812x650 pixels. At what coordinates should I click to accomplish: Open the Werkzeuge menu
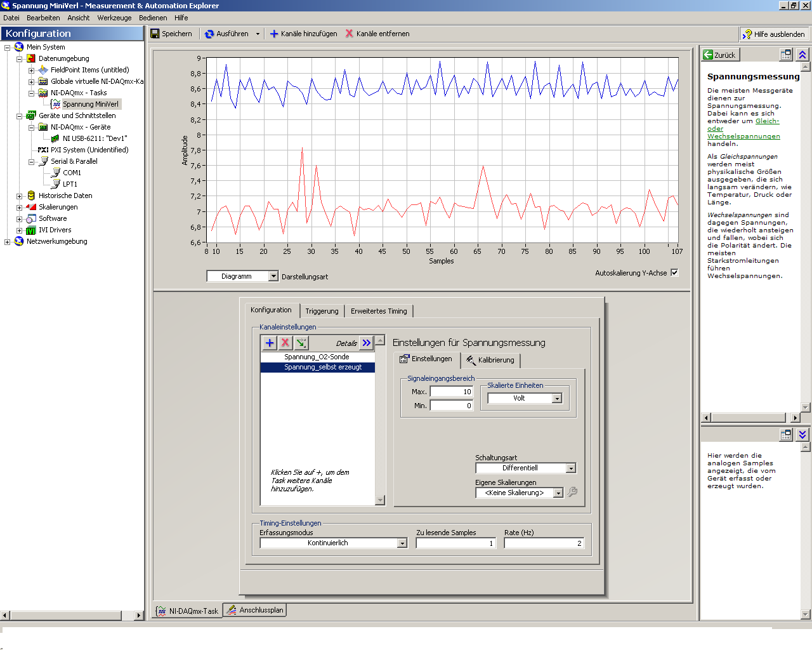point(114,18)
